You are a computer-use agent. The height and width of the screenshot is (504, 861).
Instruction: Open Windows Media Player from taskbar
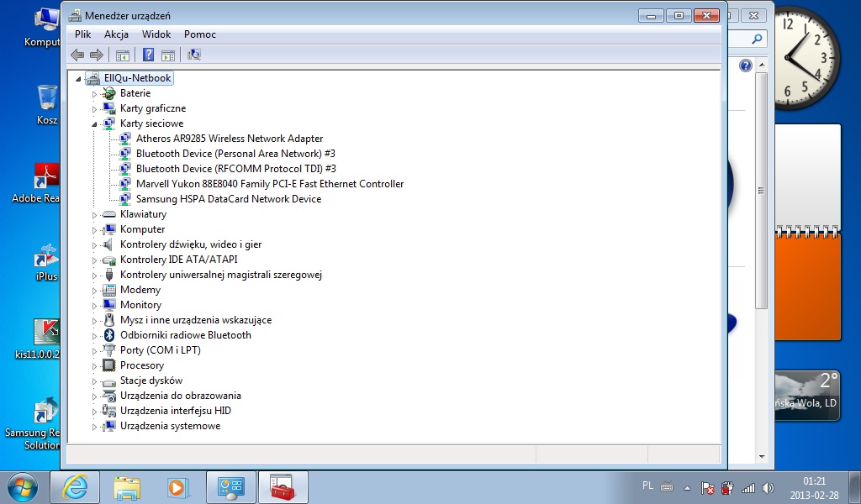point(177,487)
